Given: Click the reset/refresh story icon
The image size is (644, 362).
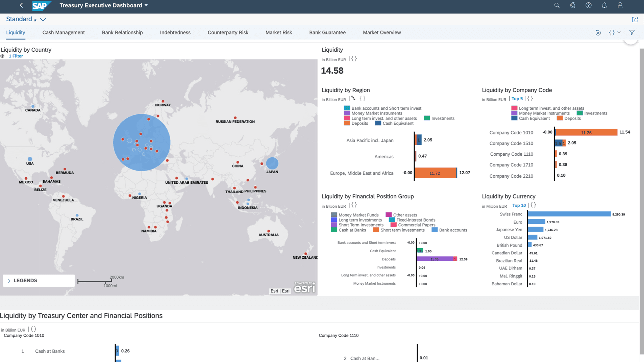Looking at the screenshot, I should click(598, 33).
